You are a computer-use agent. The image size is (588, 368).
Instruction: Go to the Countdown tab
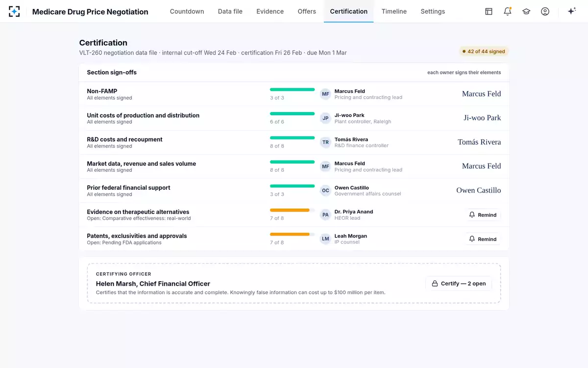pyautogui.click(x=187, y=11)
